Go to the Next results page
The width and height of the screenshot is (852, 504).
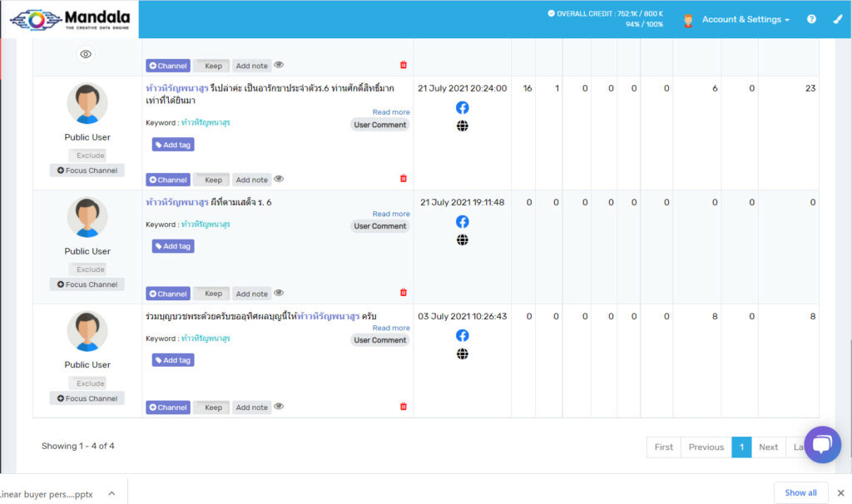[x=768, y=447]
